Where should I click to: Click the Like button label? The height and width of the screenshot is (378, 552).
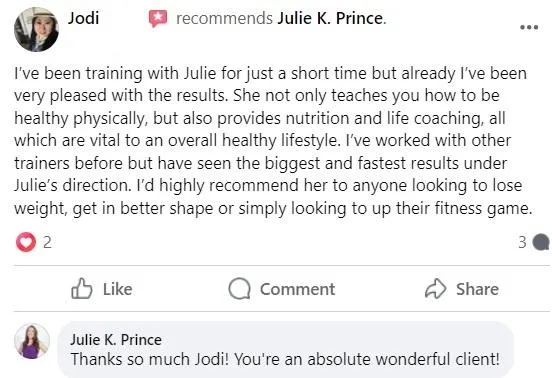(x=118, y=289)
